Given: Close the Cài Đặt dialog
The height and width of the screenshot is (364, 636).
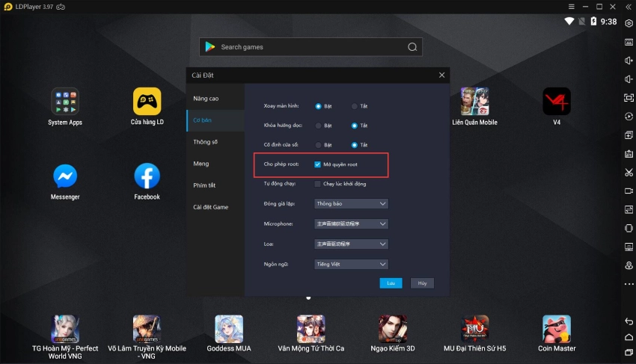Looking at the screenshot, I should point(441,75).
